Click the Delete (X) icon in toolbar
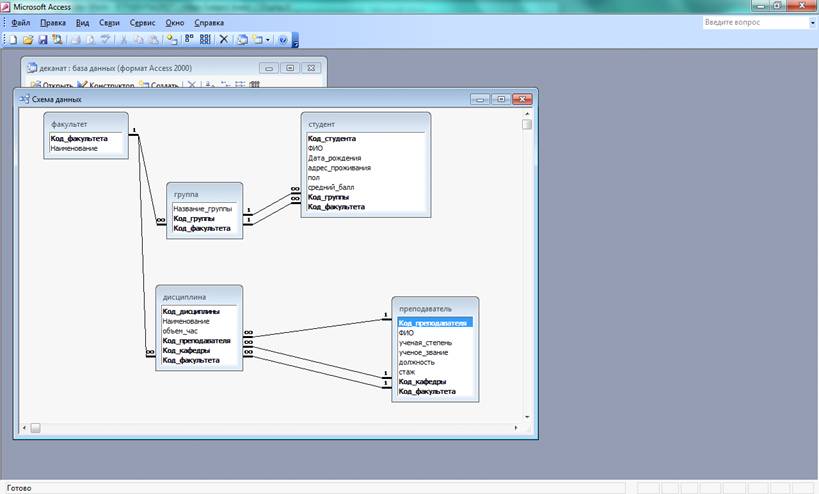 (224, 40)
